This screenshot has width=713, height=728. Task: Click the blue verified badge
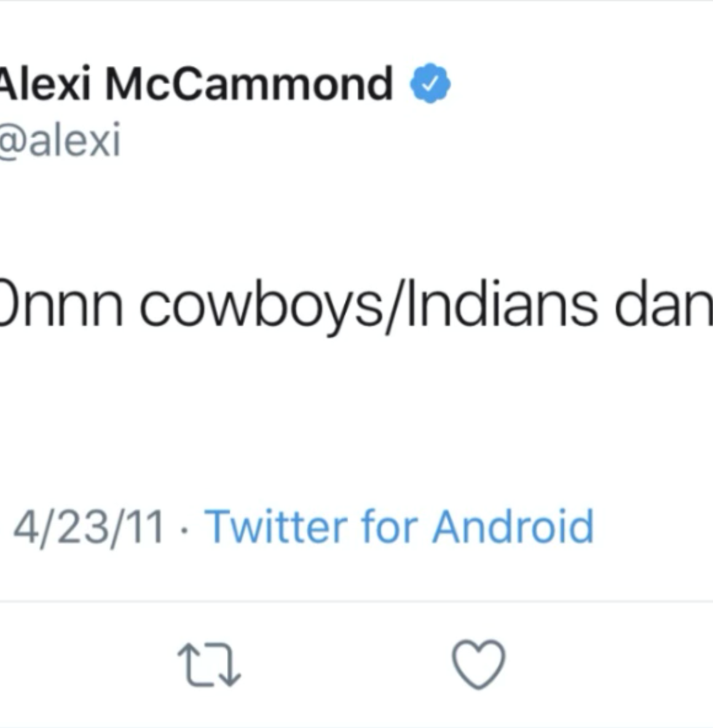[430, 84]
